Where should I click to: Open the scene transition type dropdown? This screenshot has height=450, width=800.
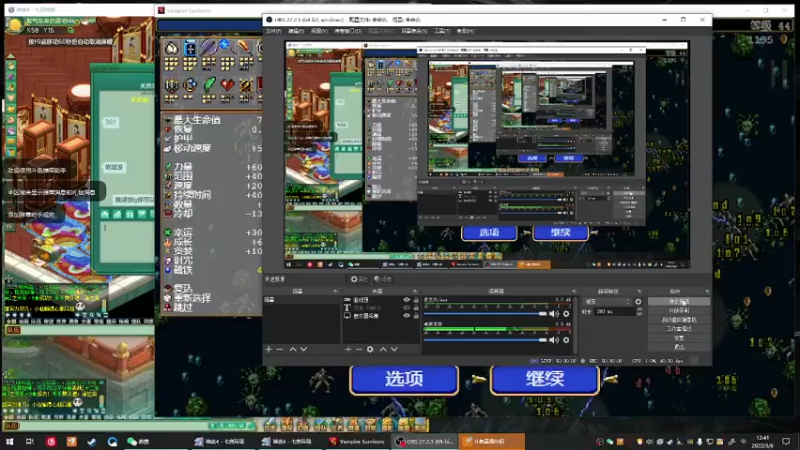(607, 302)
